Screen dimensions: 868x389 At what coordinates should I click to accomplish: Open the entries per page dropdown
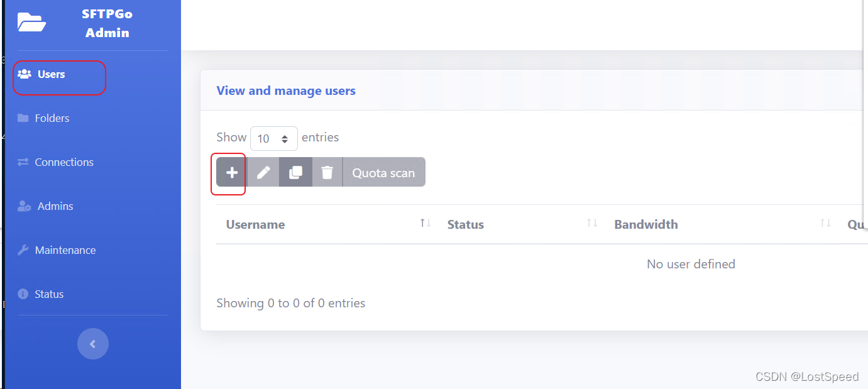coord(274,138)
